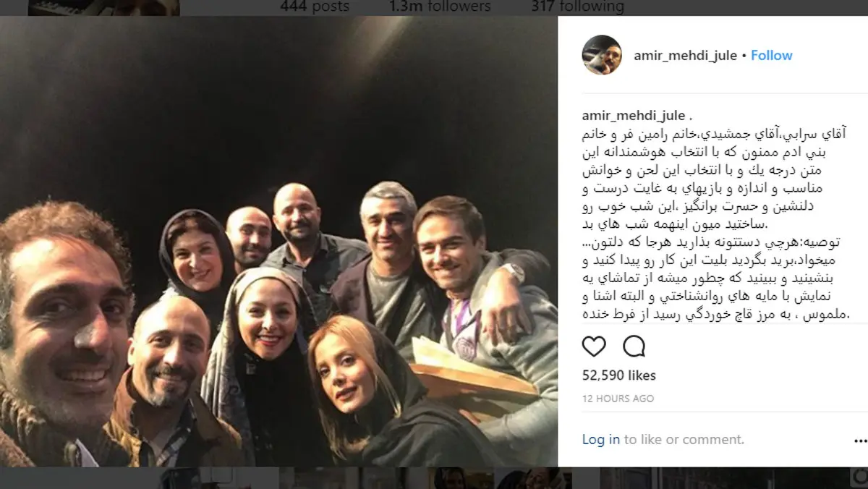This screenshot has height=489, width=868.
Task: Follow amir_mehdi_jule
Action: tap(771, 56)
